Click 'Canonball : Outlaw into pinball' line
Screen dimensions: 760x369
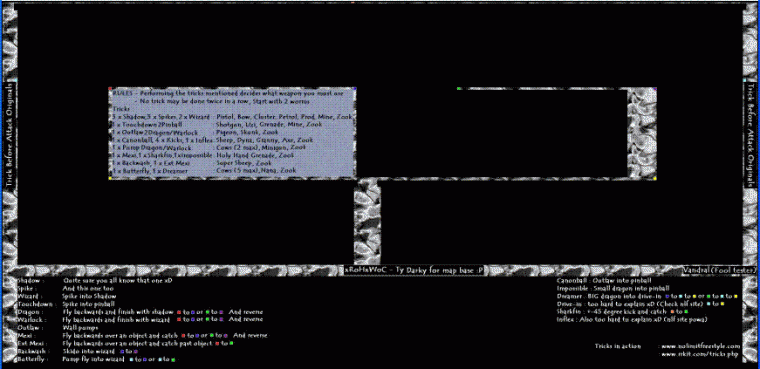pyautogui.click(x=604, y=280)
